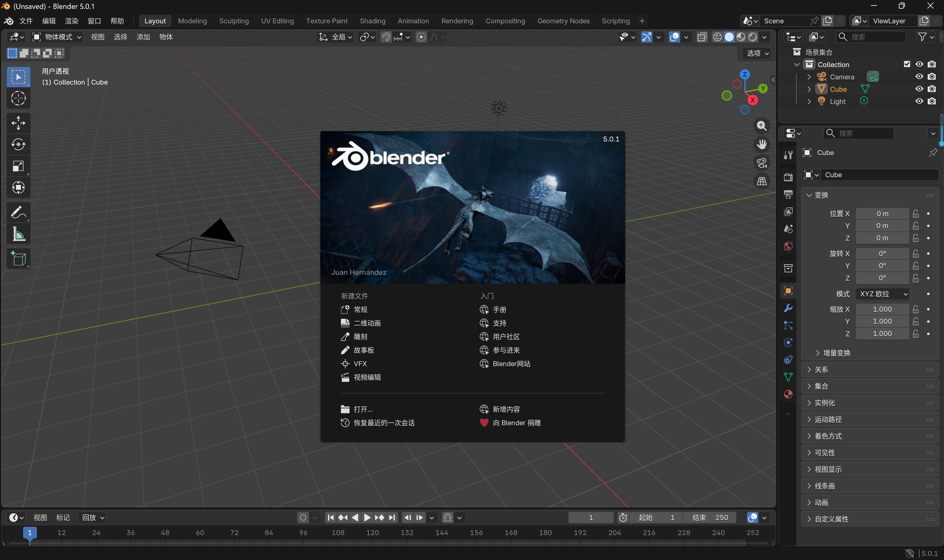Select the Transform tool
This screenshot has width=944, height=560.
click(18, 188)
